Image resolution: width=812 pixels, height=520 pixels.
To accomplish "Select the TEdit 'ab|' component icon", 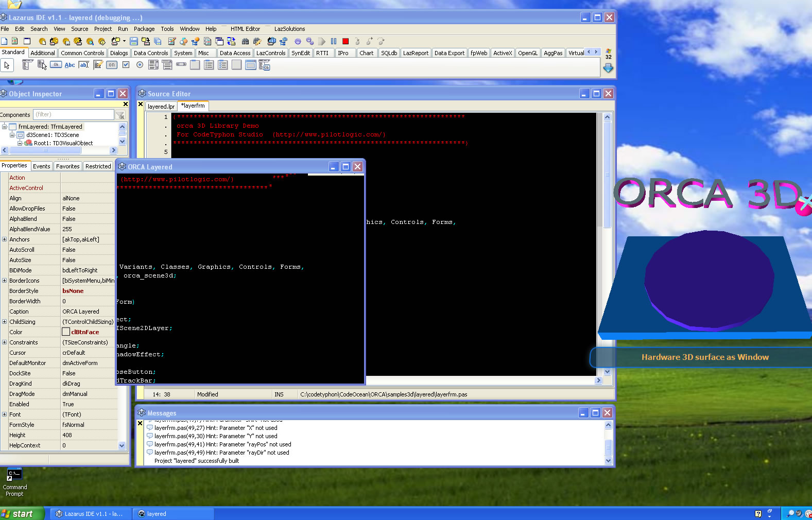I will pos(83,65).
